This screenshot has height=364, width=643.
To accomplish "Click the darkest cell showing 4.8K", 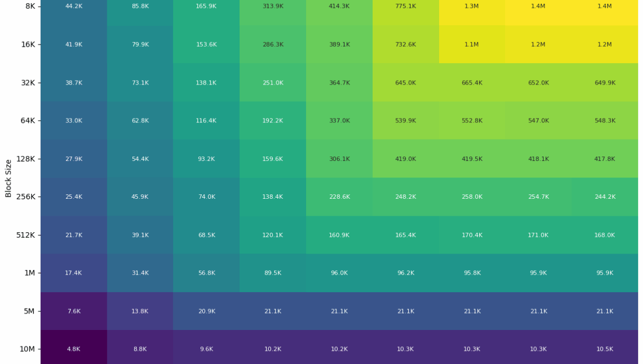I will click(x=74, y=349).
